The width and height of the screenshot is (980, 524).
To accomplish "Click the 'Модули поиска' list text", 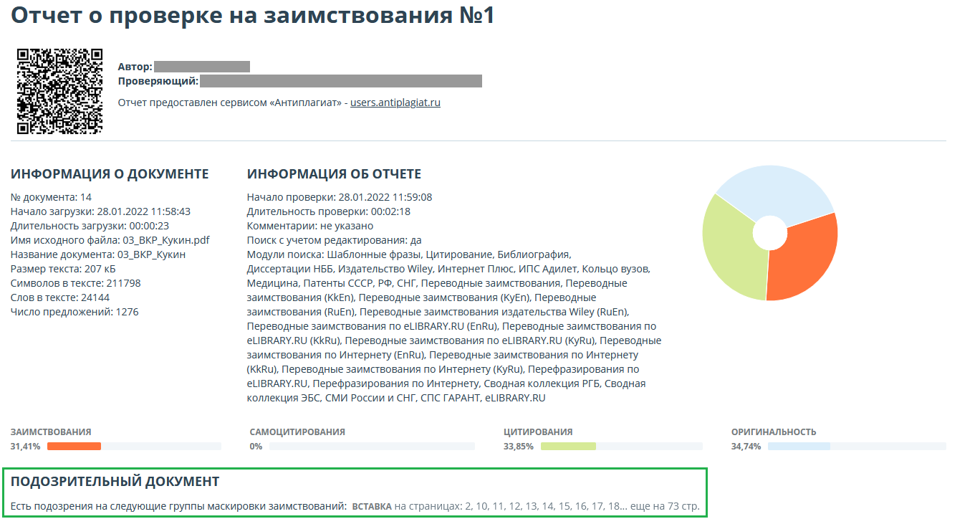I will tap(454, 326).
